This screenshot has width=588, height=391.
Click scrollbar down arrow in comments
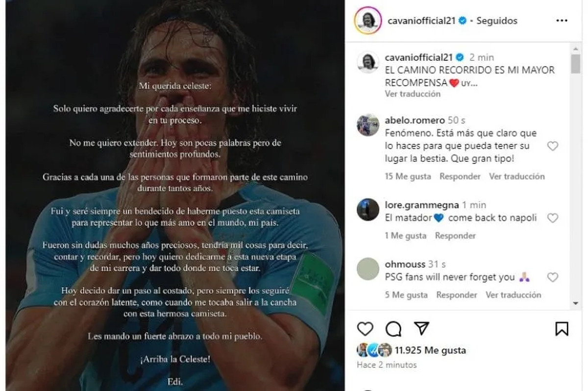[x=576, y=303]
